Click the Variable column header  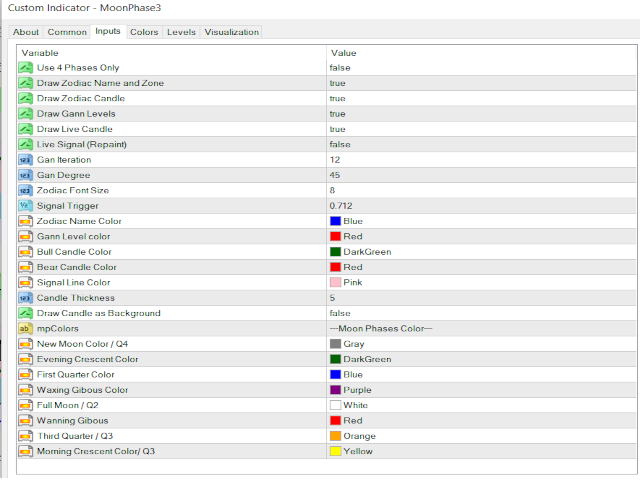pos(40,53)
